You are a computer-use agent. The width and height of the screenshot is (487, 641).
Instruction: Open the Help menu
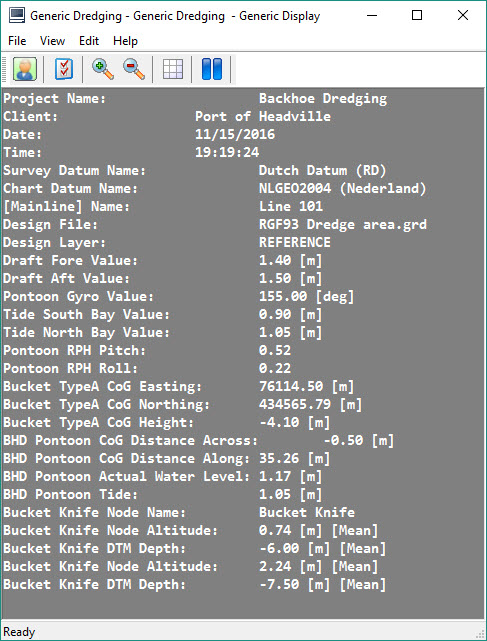[x=126, y=41]
